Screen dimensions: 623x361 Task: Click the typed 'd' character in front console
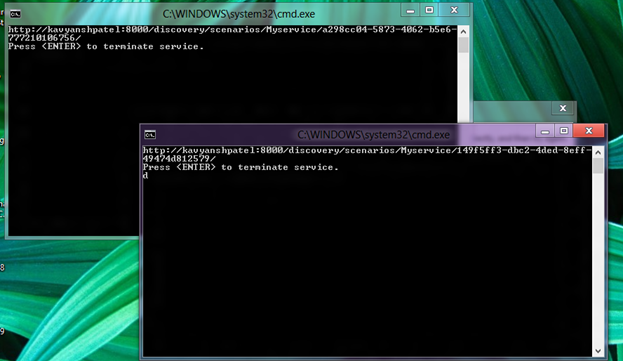(x=145, y=176)
